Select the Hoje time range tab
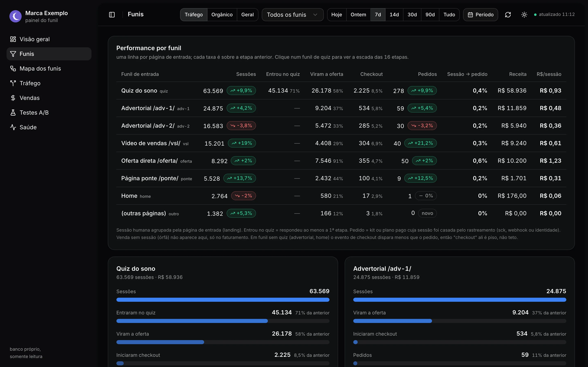Image resolution: width=588 pixels, height=367 pixels. (x=336, y=14)
